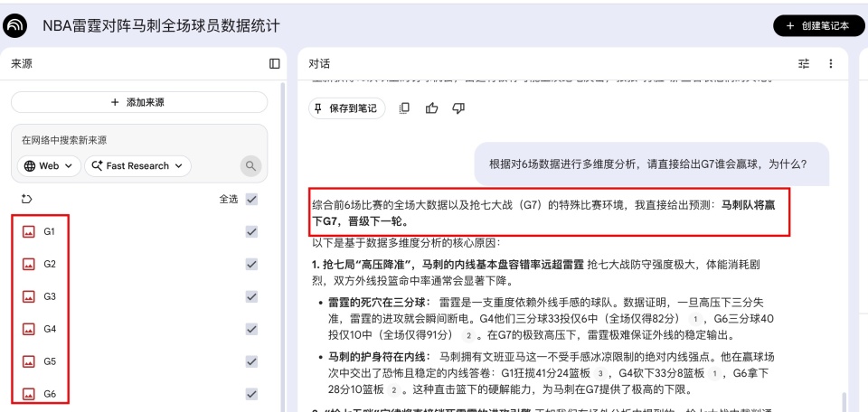868x412 pixels.
Task: Open source named G6
Action: point(50,394)
